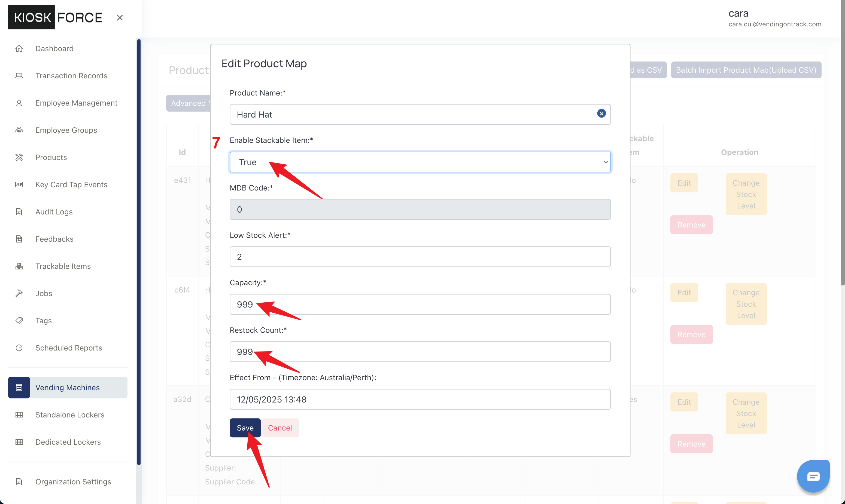Open Scheduled Reports page
Screen dimensions: 845x504
pyautogui.click(x=69, y=348)
